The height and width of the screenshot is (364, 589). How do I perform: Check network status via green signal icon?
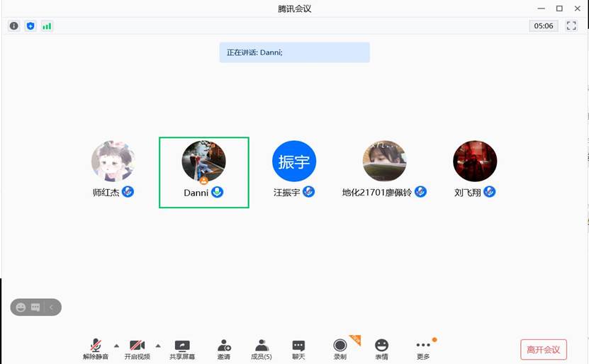click(47, 26)
